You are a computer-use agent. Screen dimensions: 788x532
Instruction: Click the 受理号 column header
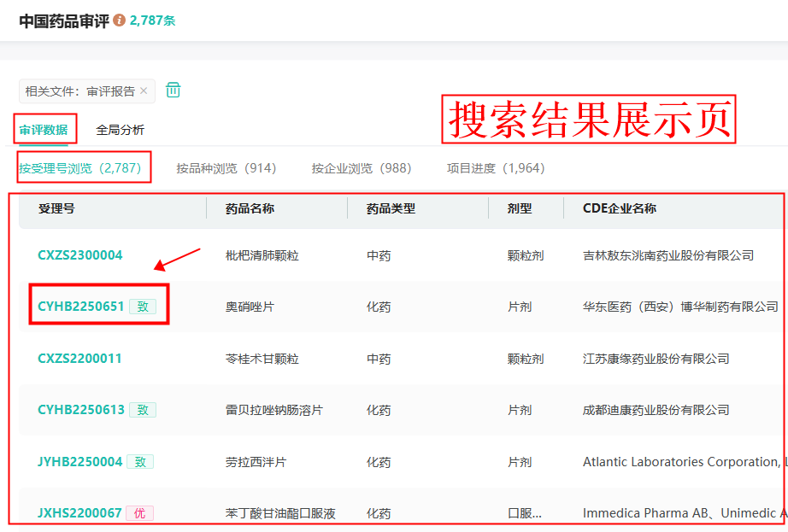56,208
